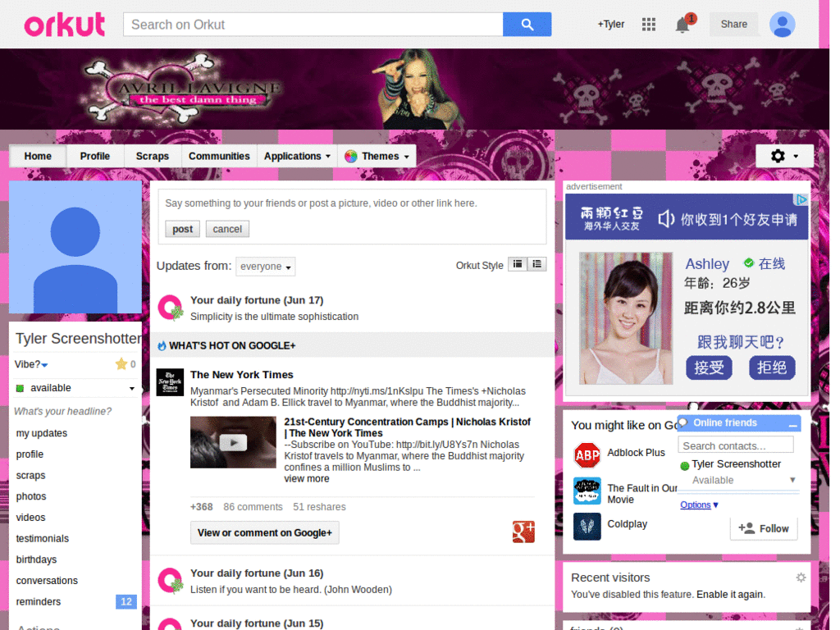Open the available status dropdown
The image size is (840, 630).
(x=131, y=388)
